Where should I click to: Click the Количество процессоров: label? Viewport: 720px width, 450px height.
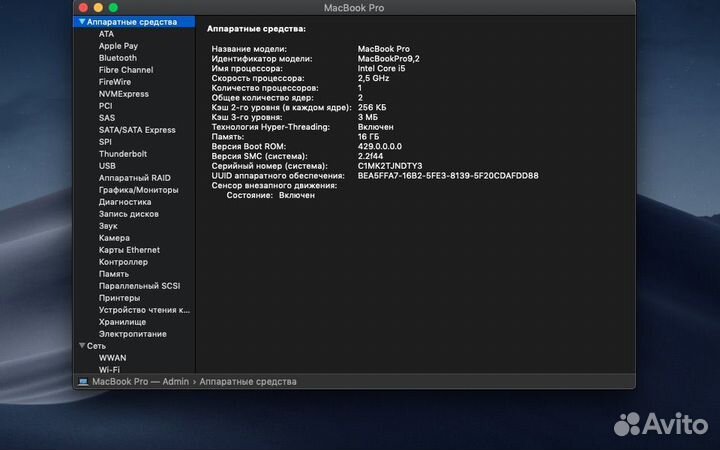pyautogui.click(x=264, y=88)
